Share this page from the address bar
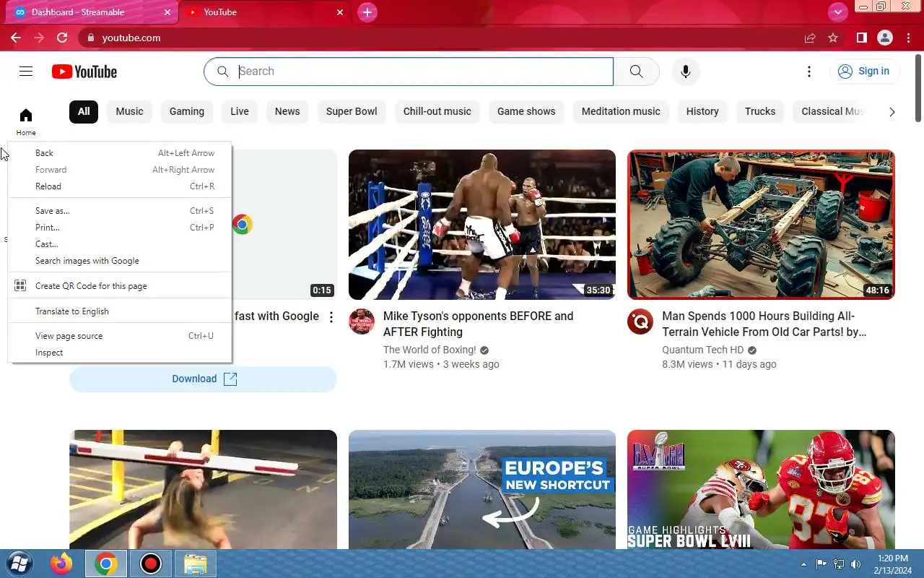 click(810, 38)
